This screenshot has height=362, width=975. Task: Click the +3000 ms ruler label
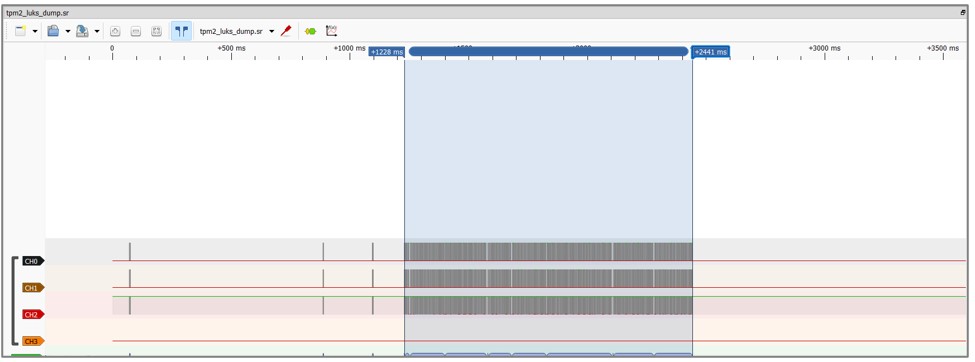(825, 49)
